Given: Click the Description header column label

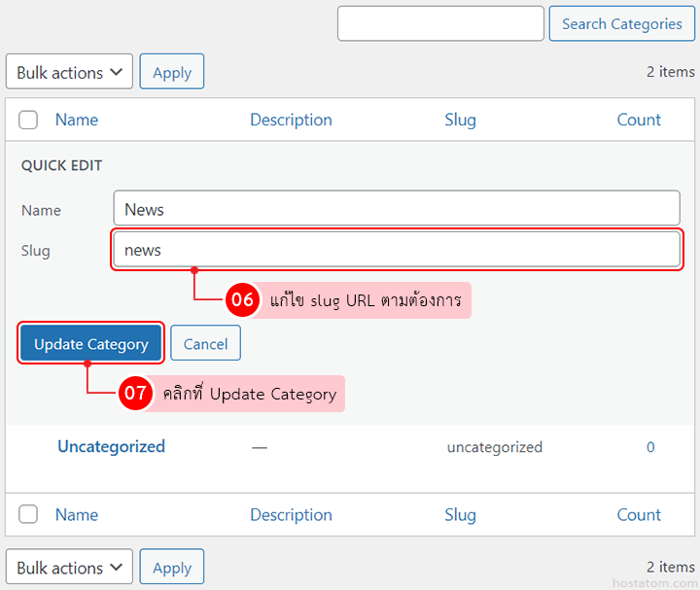Looking at the screenshot, I should (291, 120).
